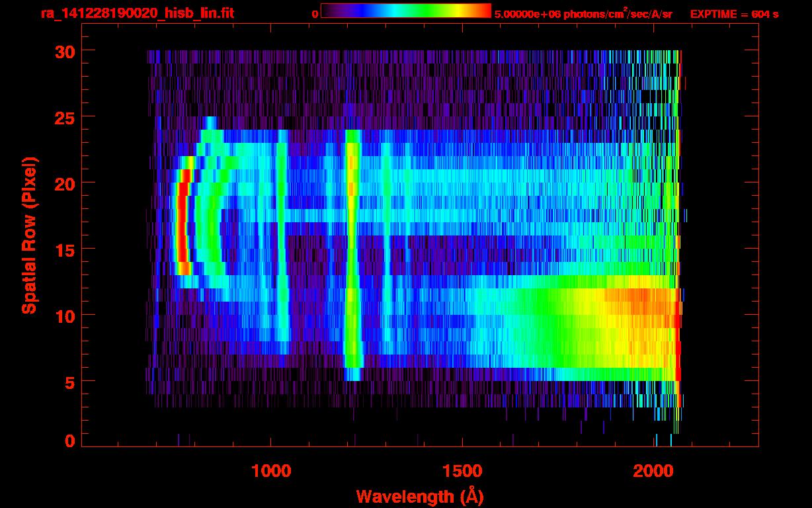Click the x-axis tick label 1000
The image size is (812, 508).
click(x=272, y=471)
